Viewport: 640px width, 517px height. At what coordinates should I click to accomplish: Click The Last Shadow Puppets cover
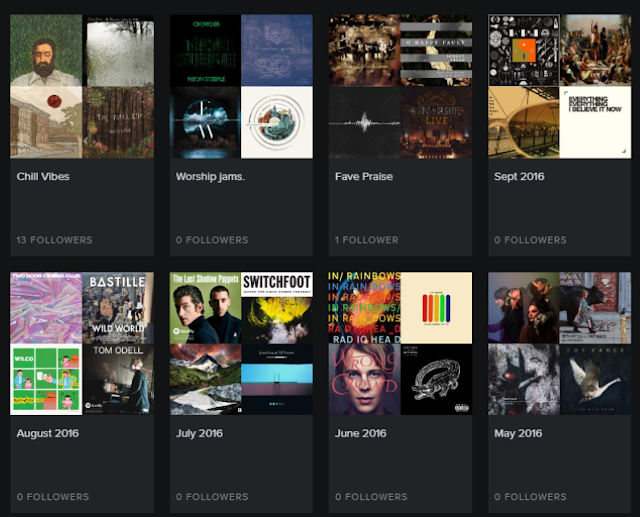[205, 308]
